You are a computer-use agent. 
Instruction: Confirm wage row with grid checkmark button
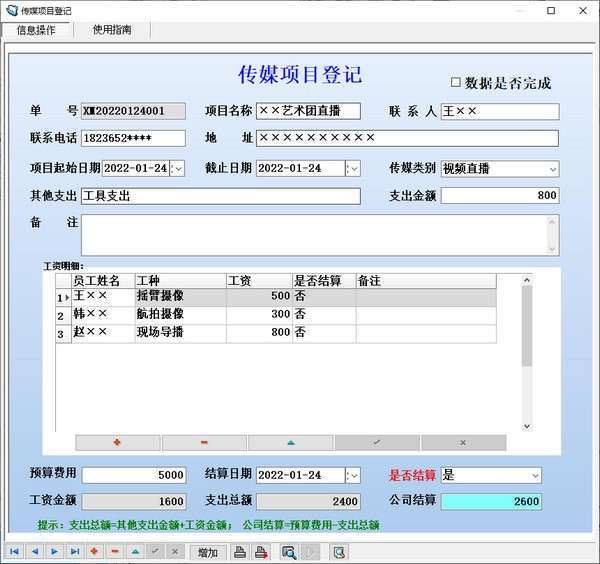click(377, 443)
